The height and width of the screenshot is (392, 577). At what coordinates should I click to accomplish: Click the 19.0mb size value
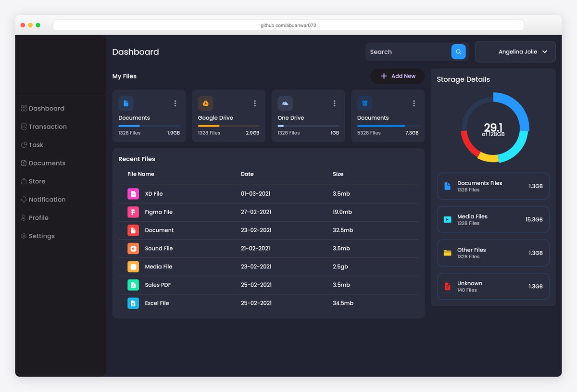coord(342,212)
